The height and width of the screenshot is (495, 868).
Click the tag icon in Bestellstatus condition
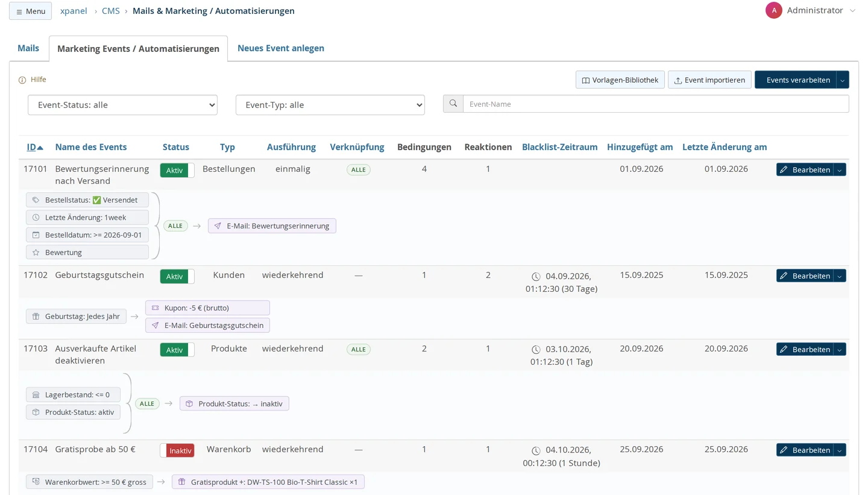point(36,200)
